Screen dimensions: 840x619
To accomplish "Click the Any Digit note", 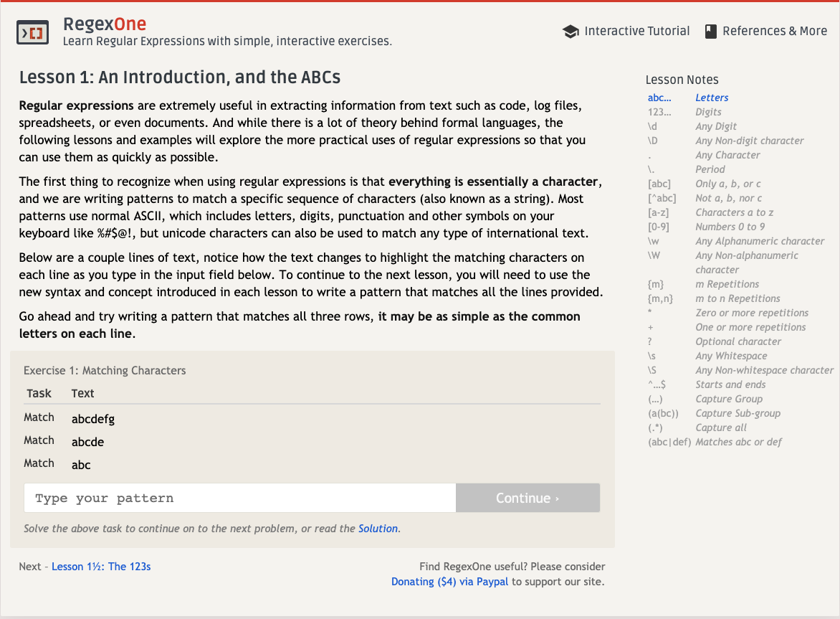I will [716, 126].
